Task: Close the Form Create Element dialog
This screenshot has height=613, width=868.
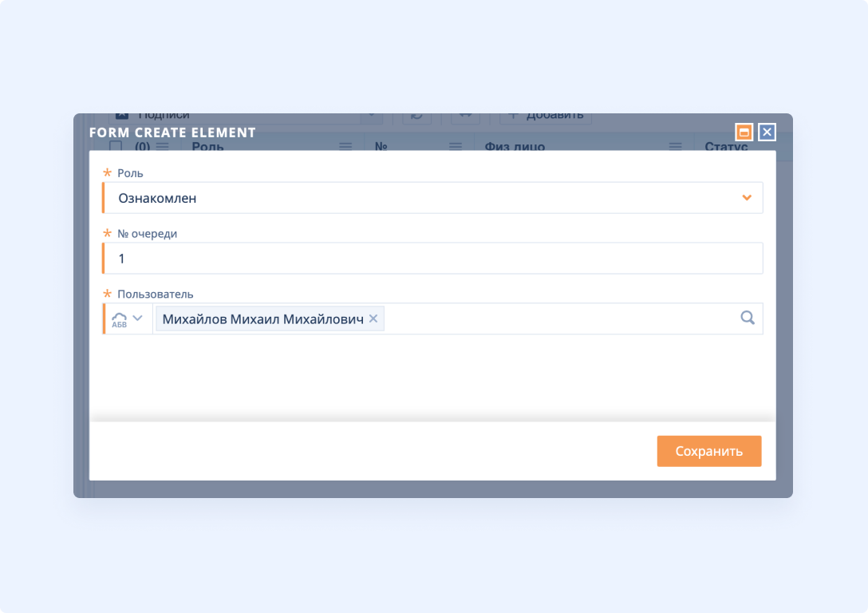Action: click(767, 132)
